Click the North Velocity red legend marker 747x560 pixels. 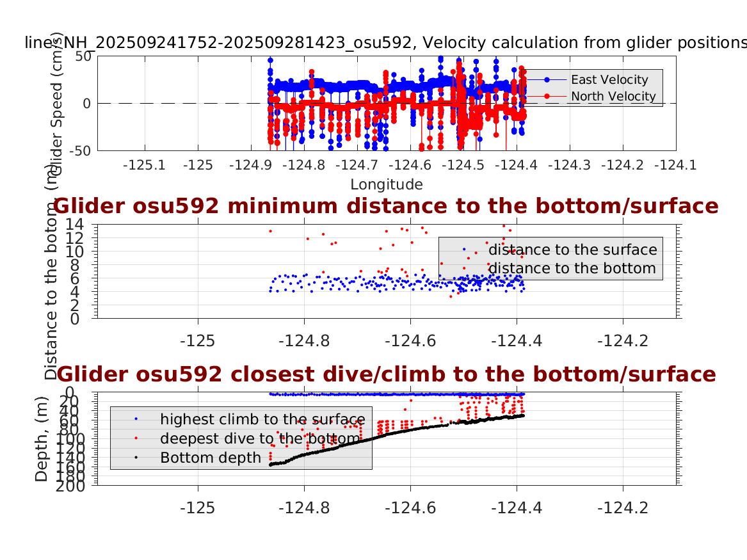point(547,96)
